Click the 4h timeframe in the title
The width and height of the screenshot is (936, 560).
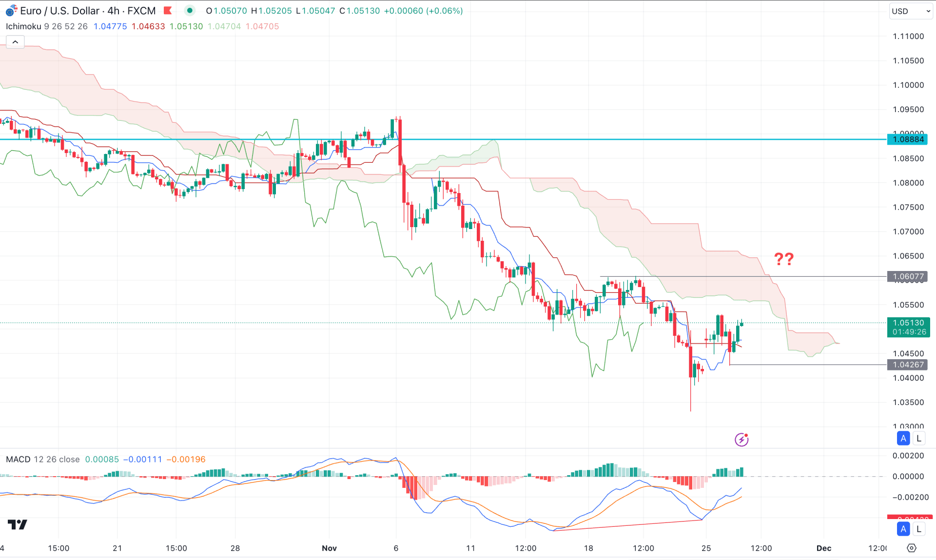tap(114, 11)
